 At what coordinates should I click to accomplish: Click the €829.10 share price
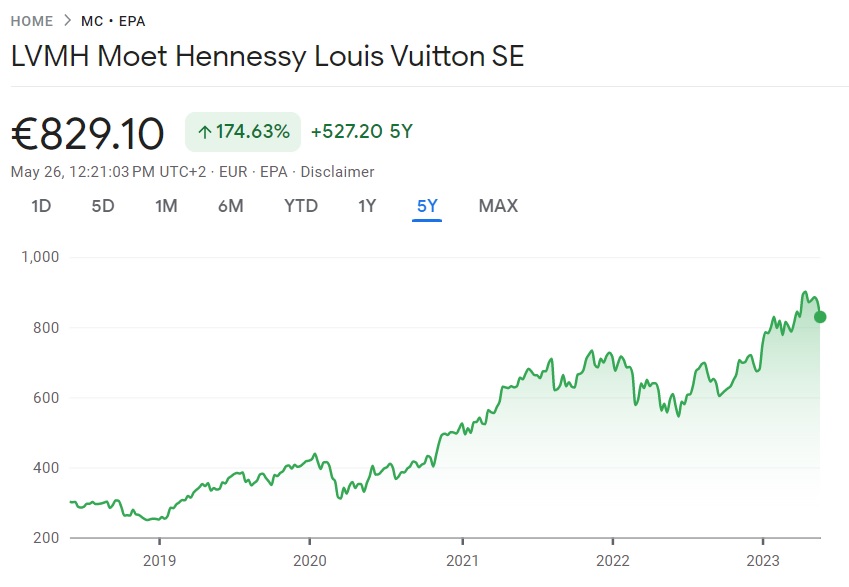[87, 133]
